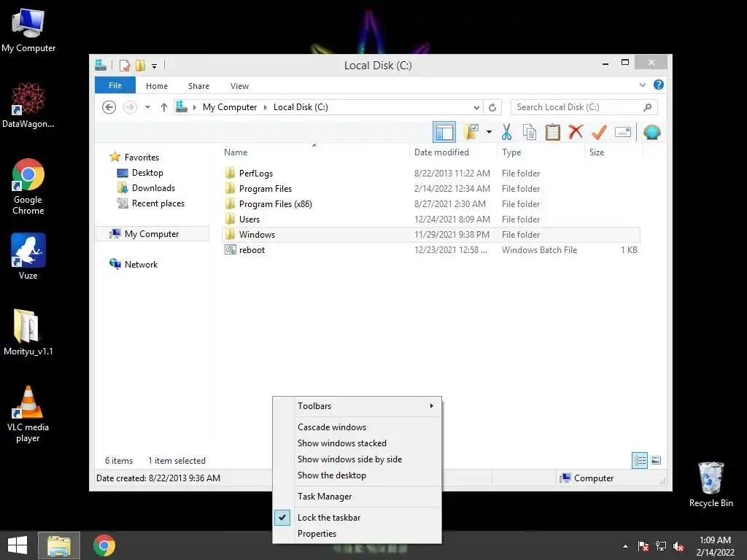Open Desktop under Favorites

point(147,172)
